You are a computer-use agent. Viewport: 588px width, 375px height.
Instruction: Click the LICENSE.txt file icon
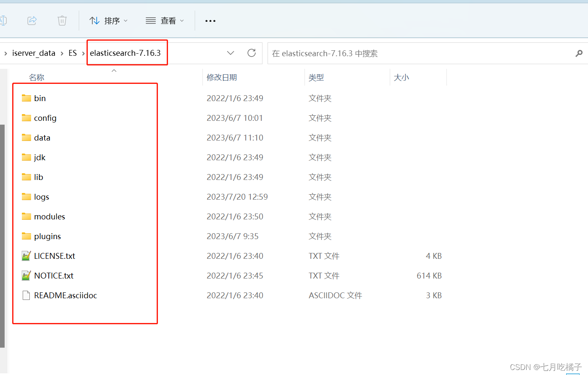click(x=26, y=255)
